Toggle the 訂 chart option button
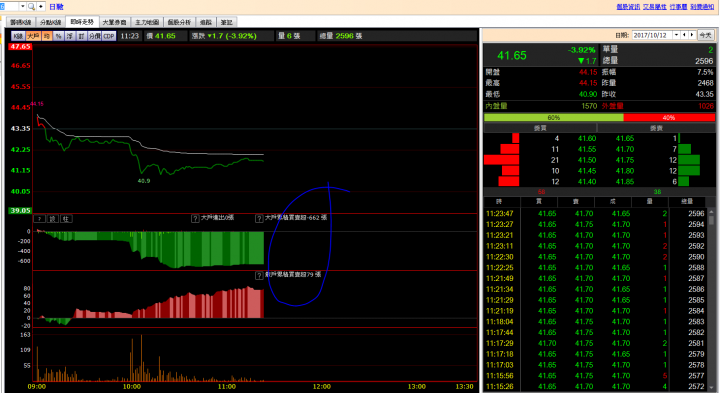720x393 pixels. tap(81, 36)
